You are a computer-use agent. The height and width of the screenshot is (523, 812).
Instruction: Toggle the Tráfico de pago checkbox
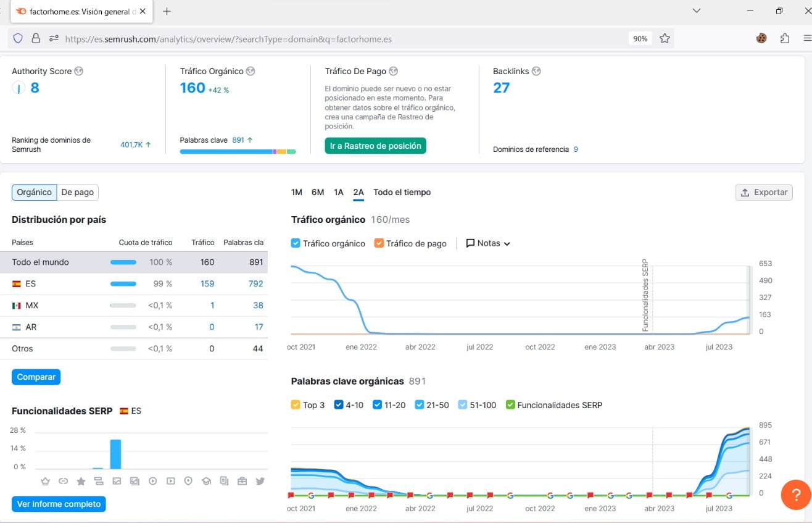point(379,243)
